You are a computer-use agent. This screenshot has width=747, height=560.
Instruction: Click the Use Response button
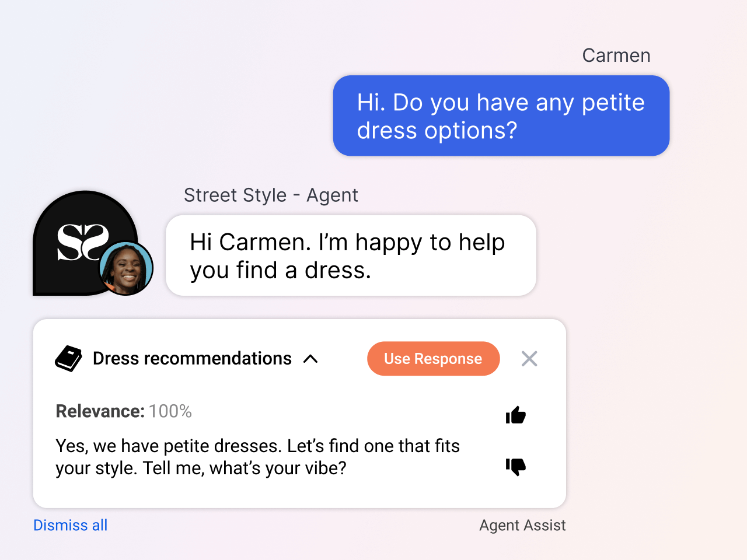coord(433,358)
